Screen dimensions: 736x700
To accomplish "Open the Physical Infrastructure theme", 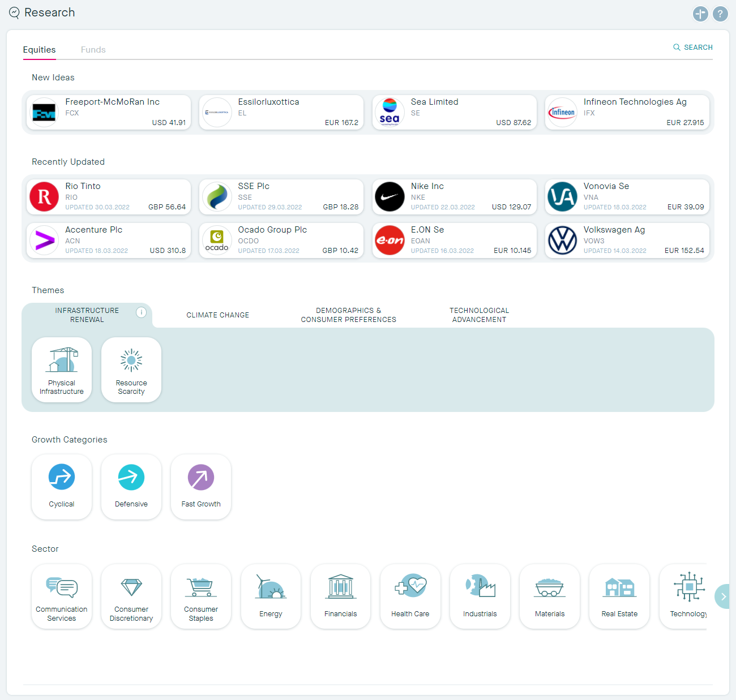I will coord(62,370).
